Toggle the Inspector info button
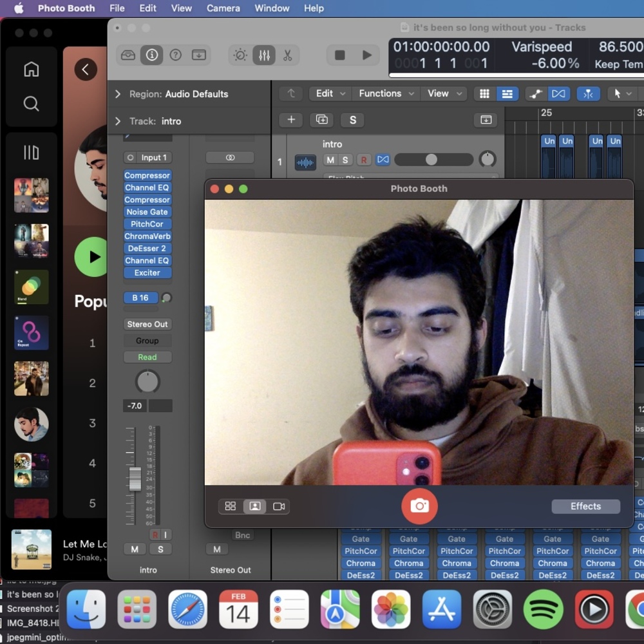644x644 pixels. 151,55
